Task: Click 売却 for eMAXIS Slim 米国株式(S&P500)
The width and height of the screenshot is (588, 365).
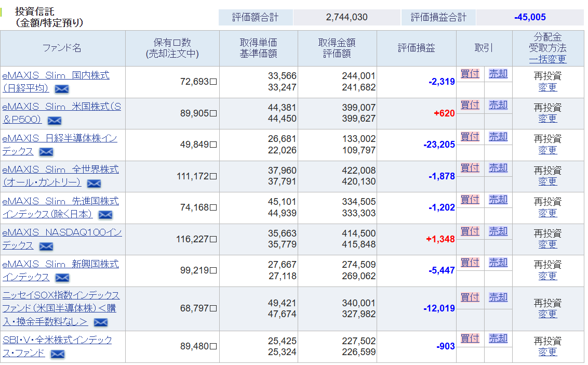Action: pyautogui.click(x=498, y=105)
